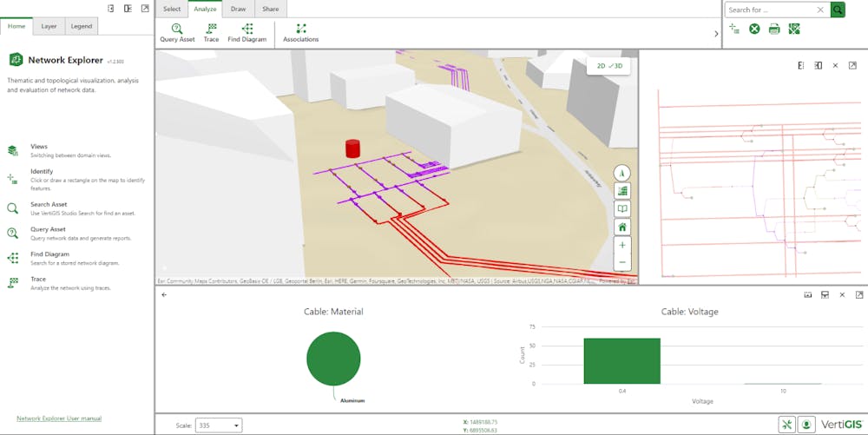Click the Aluminum label under pie chart
This screenshot has height=435, width=868.
352,400
